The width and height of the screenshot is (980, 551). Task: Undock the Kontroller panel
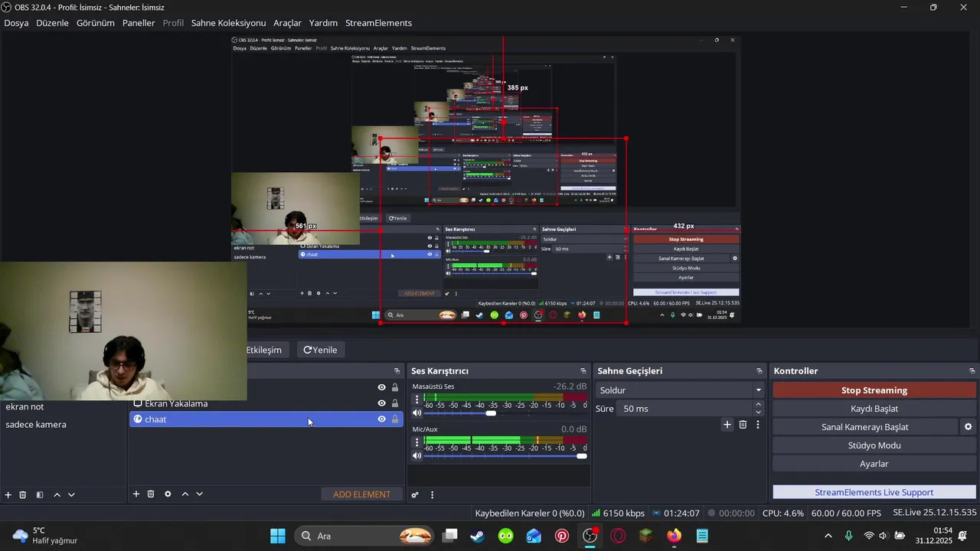(x=972, y=371)
